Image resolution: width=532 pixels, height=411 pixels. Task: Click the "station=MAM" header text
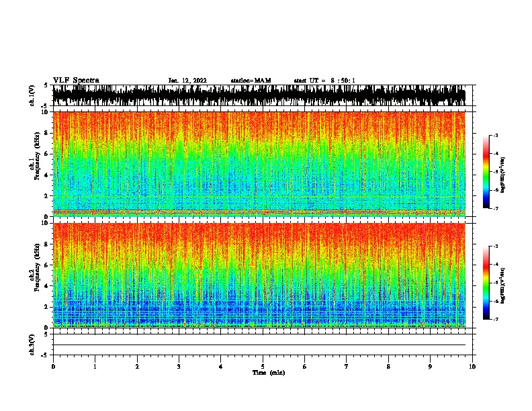pos(251,81)
